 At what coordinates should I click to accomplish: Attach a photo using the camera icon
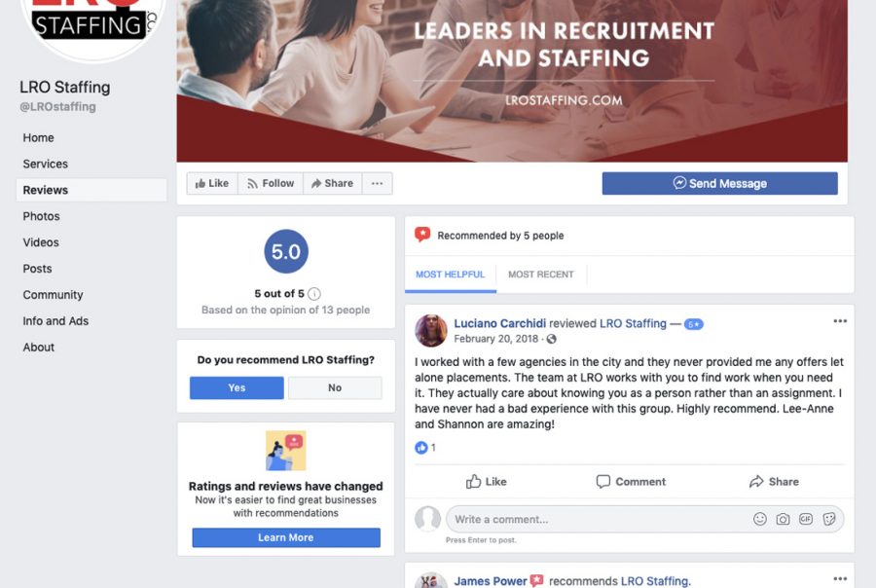(x=783, y=519)
